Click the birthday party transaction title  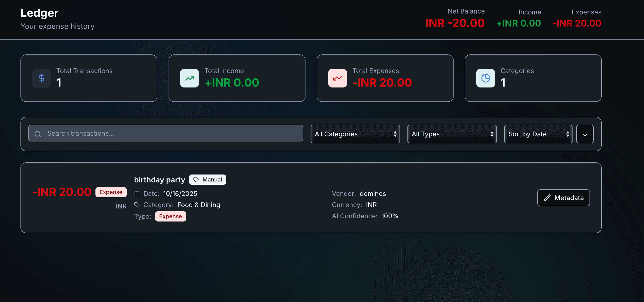pos(159,180)
